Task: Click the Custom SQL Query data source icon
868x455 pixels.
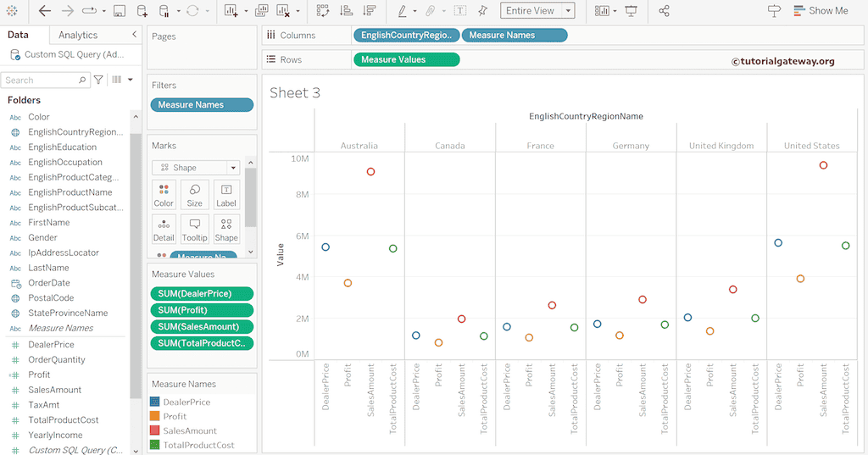Action: (15, 55)
